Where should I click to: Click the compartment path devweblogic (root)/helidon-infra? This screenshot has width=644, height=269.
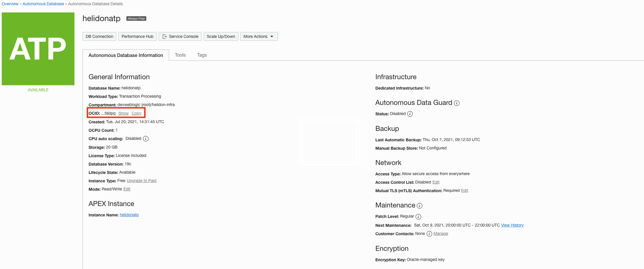pos(146,105)
